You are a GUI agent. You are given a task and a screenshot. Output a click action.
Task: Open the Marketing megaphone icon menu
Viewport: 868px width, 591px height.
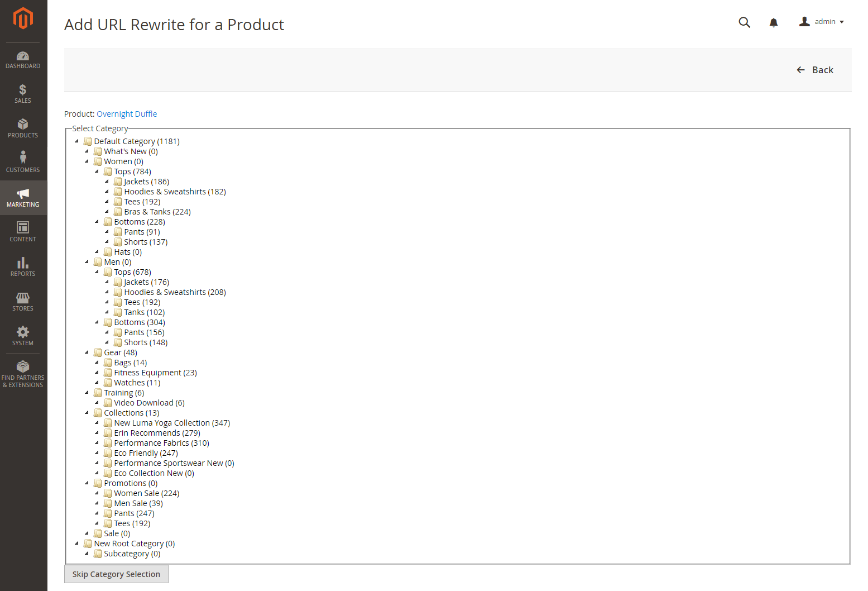pos(23,193)
